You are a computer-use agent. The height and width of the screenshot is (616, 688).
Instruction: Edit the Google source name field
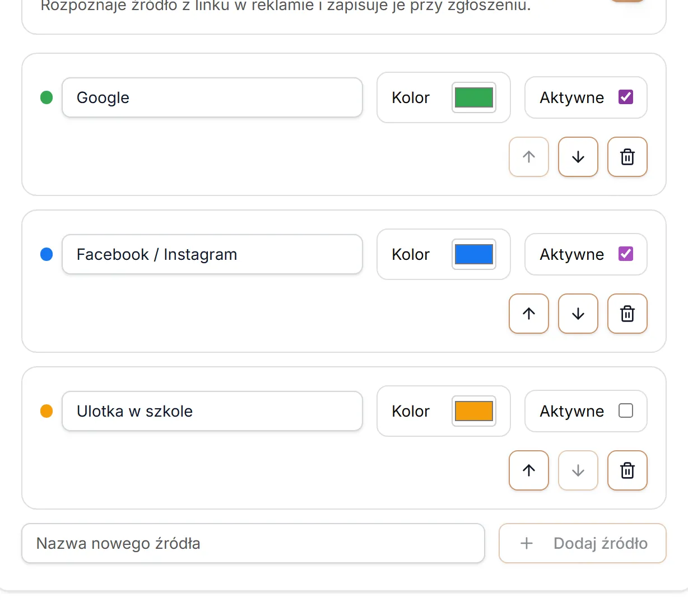(212, 97)
